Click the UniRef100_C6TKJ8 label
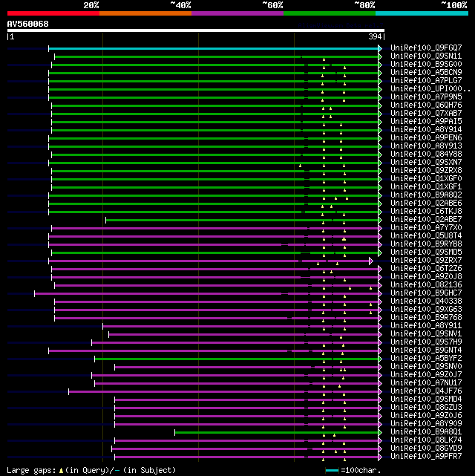The height and width of the screenshot is (476, 475). 426,211
